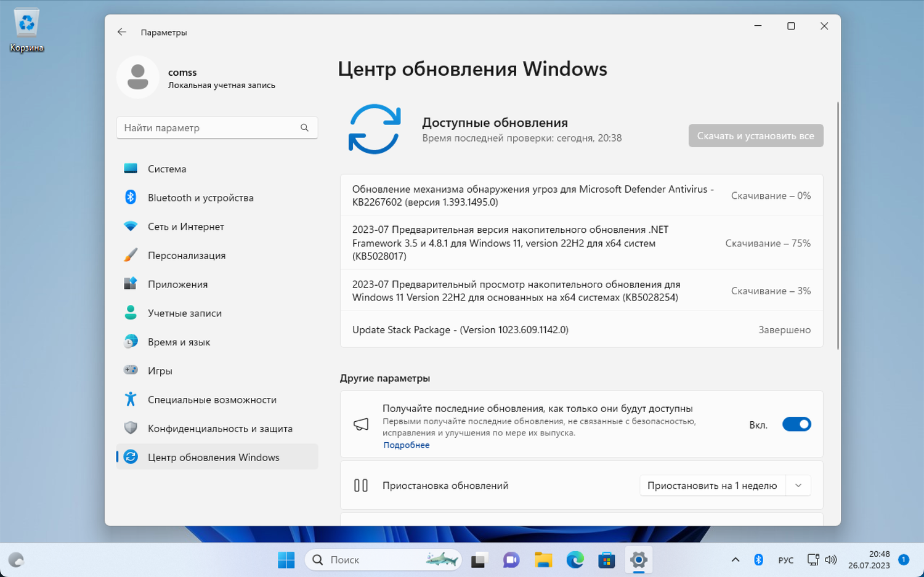Show hidden tray icons chevron
The height and width of the screenshot is (577, 924).
click(x=735, y=560)
